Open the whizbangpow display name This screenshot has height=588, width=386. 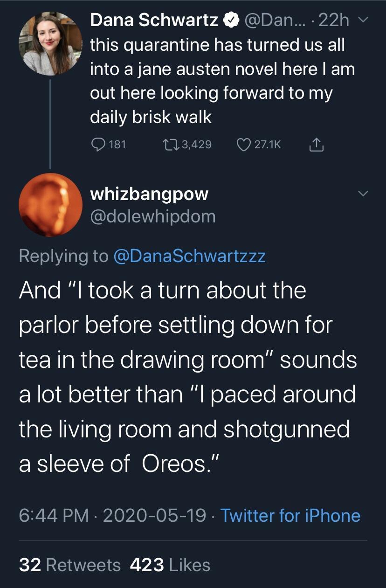[x=149, y=194]
